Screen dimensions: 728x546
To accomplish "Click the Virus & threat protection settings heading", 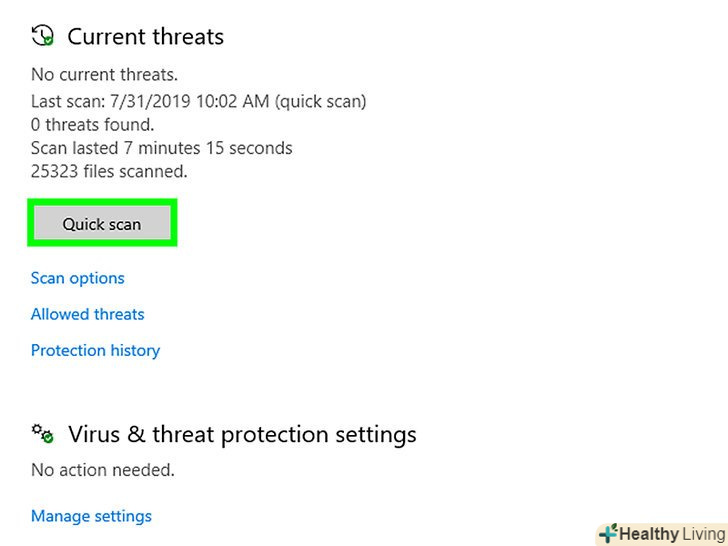I will tap(242, 435).
